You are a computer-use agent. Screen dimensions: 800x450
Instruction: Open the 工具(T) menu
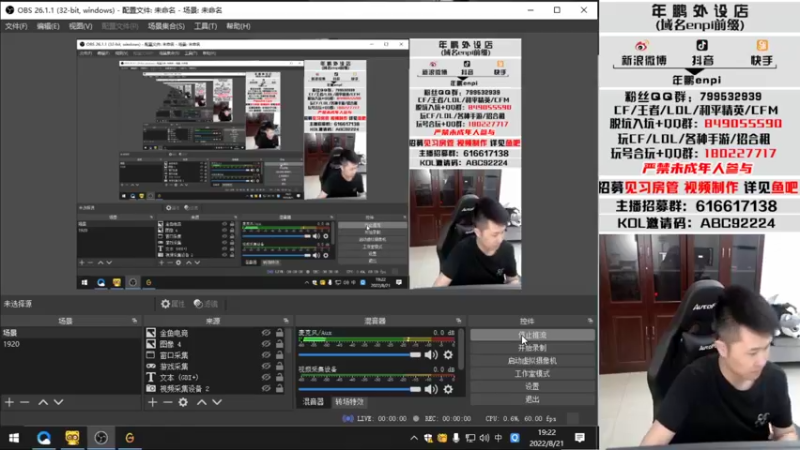[206, 26]
